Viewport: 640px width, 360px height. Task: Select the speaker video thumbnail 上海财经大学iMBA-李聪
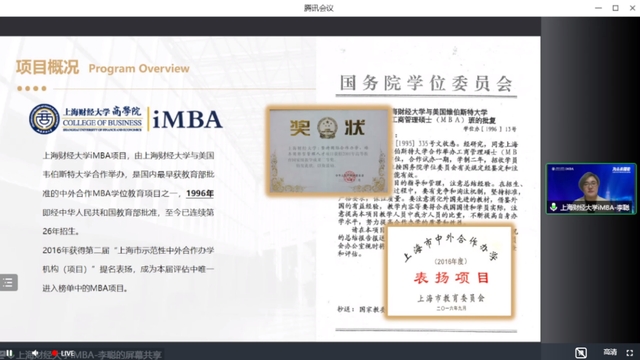[591, 189]
